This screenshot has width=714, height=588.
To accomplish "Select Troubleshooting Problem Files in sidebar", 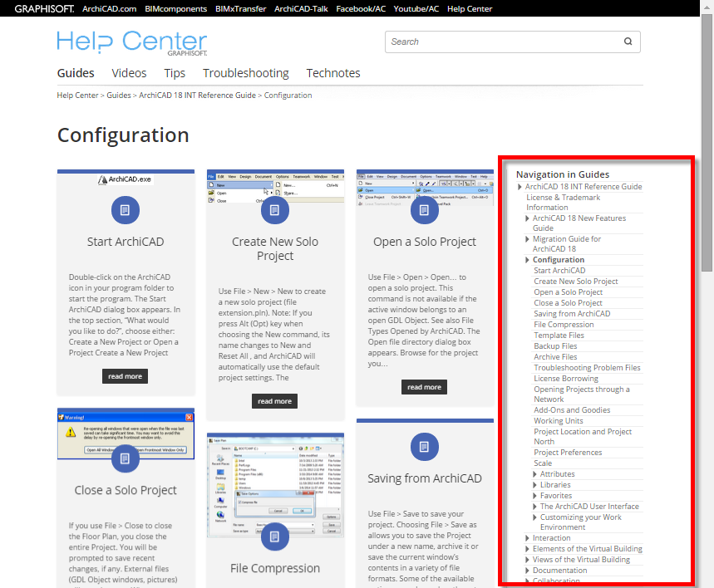I will pos(587,368).
